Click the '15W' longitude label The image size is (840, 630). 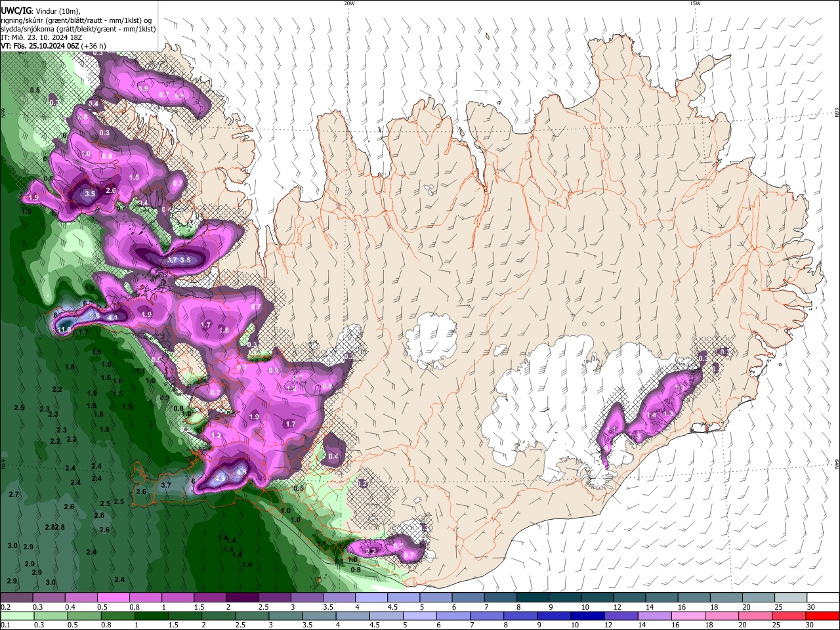pyautogui.click(x=695, y=3)
